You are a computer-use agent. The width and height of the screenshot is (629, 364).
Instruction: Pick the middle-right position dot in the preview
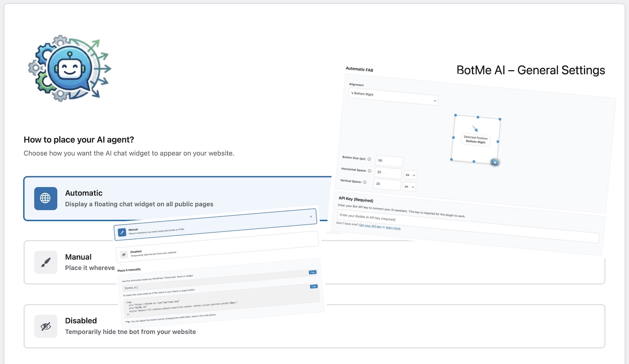point(498,141)
